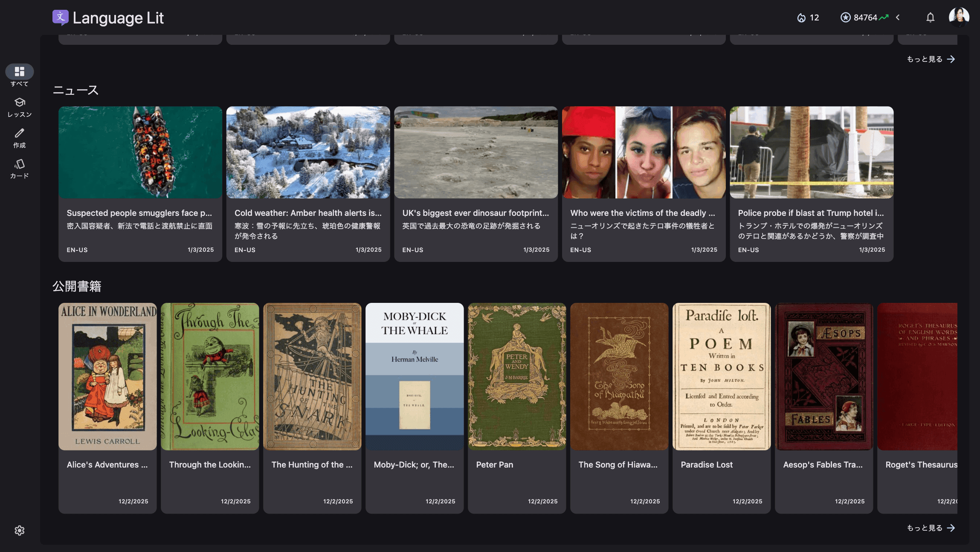Open the dinosaur footprint news article
This screenshot has height=552, width=980.
pos(476,184)
